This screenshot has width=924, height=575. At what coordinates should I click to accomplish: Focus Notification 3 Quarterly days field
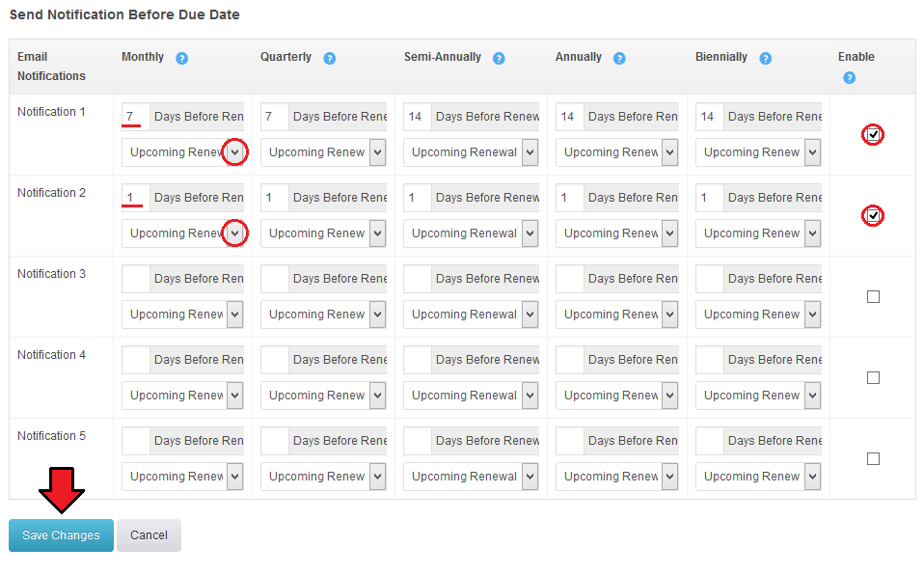[275, 279]
